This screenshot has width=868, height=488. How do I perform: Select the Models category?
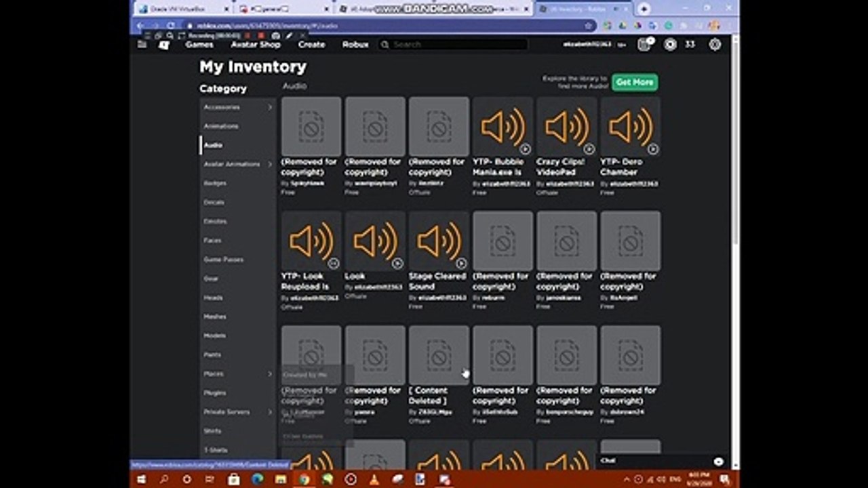tap(215, 335)
